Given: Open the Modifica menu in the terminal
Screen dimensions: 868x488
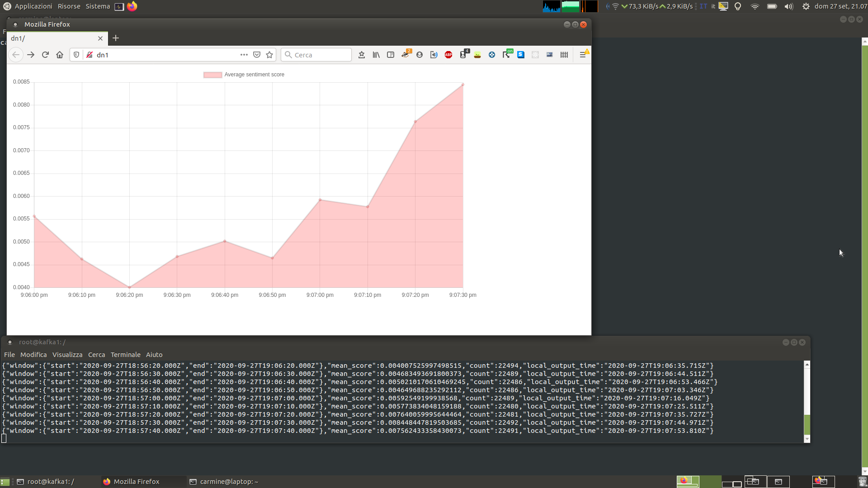Looking at the screenshot, I should pos(33,355).
